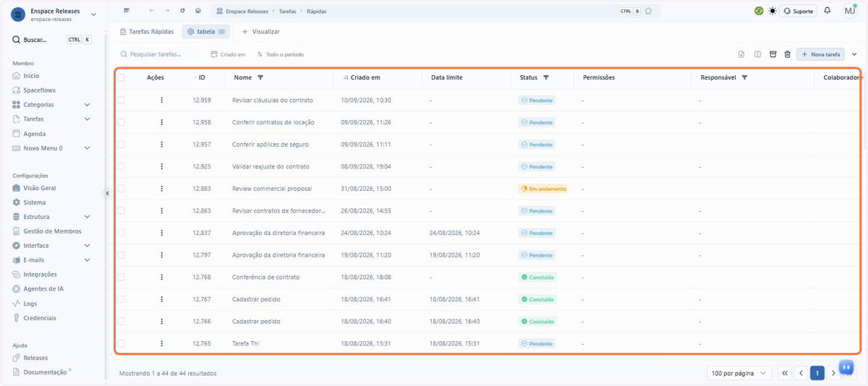Archive tasks with the archive box icon
This screenshot has height=386, width=868.
pos(773,54)
